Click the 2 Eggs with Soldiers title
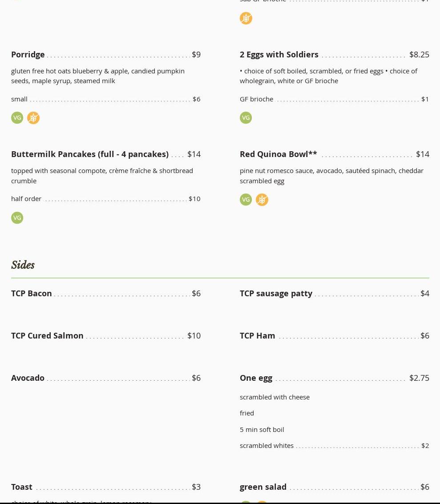This screenshot has height=504, width=440. click(279, 54)
